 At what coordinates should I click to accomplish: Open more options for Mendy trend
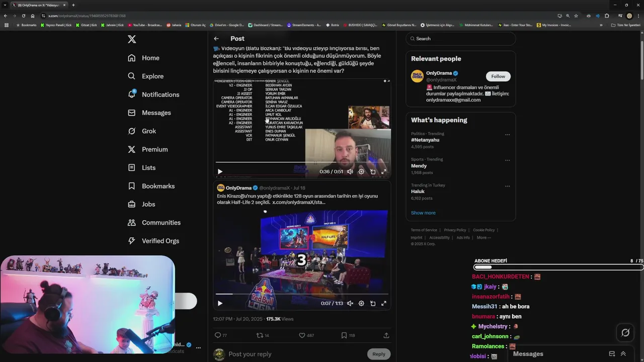507,160
